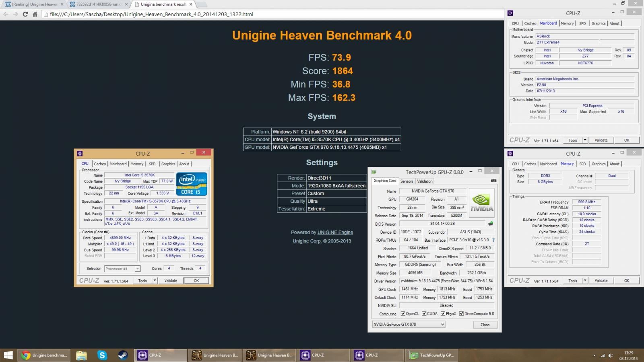Toggle the OpenCL checkbox
Image resolution: width=644 pixels, height=362 pixels.
(403, 314)
